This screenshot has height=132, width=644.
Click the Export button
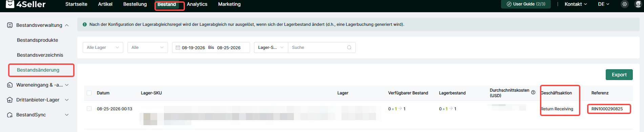[619, 75]
